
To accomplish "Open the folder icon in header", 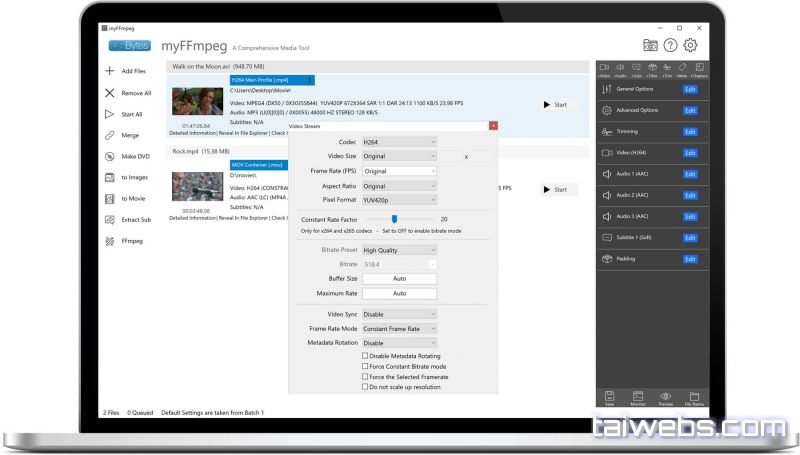I will pos(650,45).
